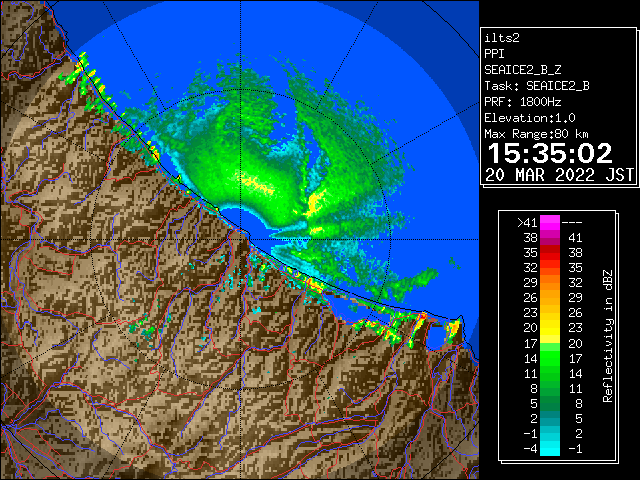640x480 pixels.
Task: Select the 'Task: SEAICE2_B' line
Action: point(537,86)
